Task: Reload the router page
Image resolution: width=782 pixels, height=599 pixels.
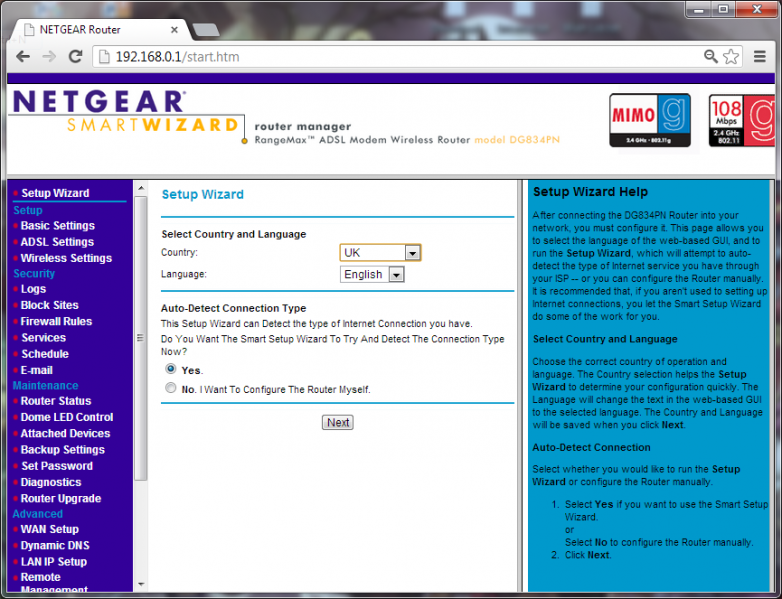Action: (75, 56)
